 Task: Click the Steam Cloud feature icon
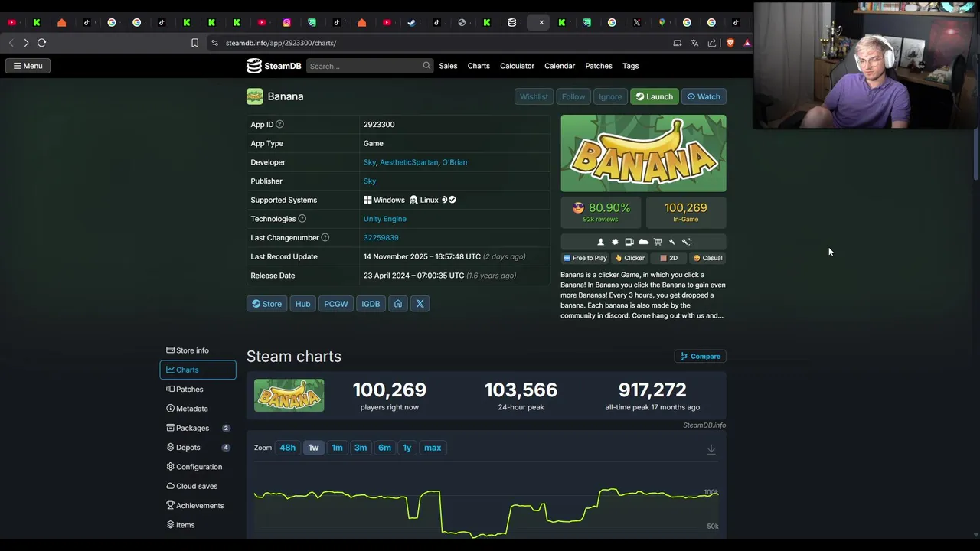click(x=643, y=242)
